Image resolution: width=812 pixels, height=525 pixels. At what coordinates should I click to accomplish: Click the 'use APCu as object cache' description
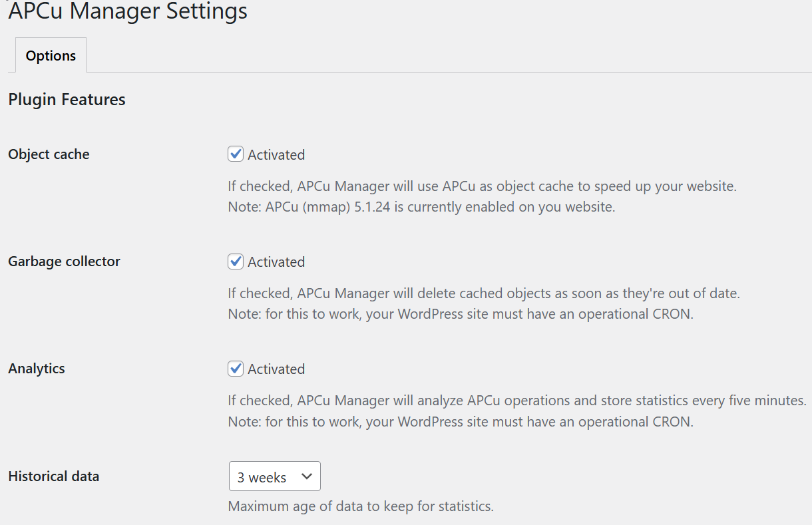click(x=482, y=186)
